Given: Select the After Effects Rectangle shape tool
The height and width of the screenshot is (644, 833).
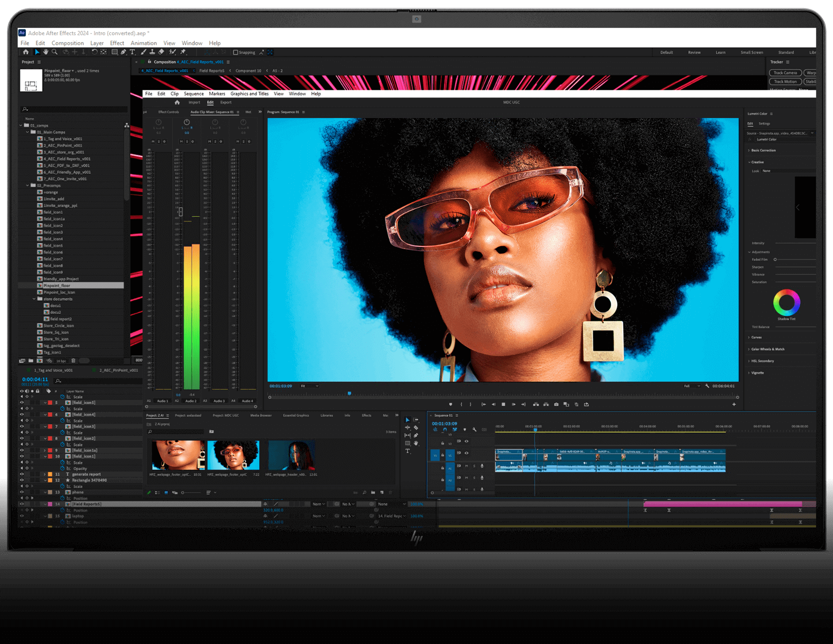Looking at the screenshot, I should [115, 52].
